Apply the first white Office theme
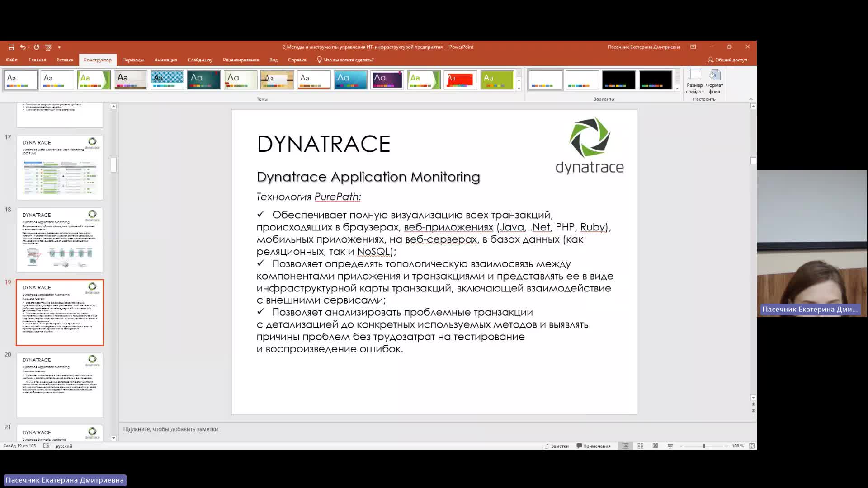The width and height of the screenshot is (868, 488). coord(21,80)
